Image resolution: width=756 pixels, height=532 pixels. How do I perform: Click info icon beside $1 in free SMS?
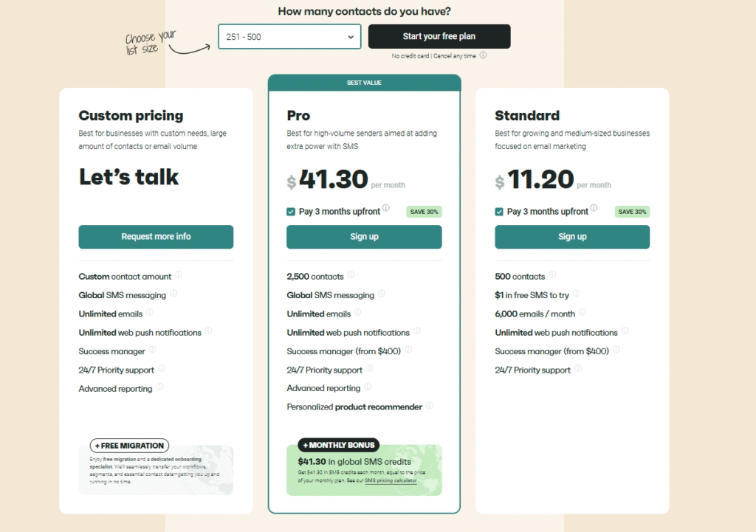coord(576,294)
